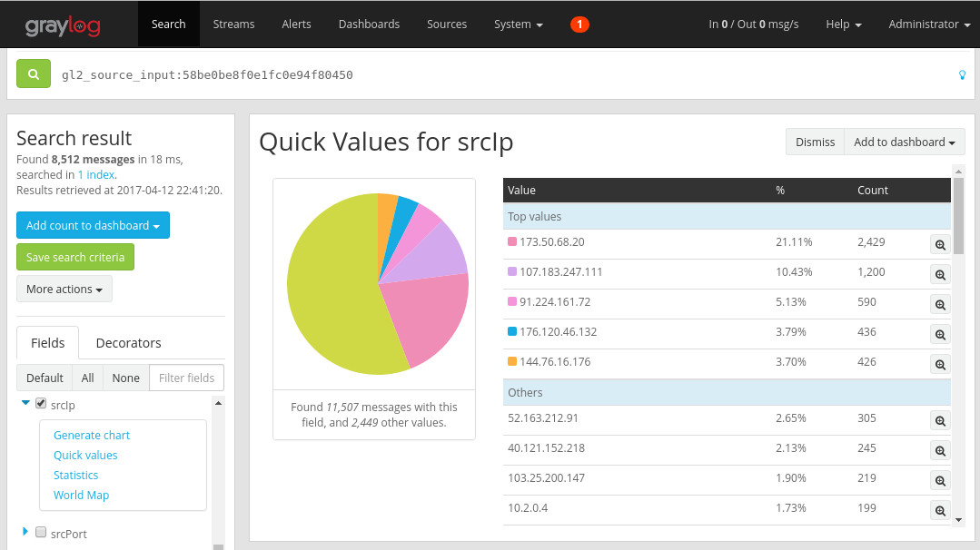Expand the srcPort field options
Image resolution: width=980 pixels, height=550 pixels.
coord(25,532)
